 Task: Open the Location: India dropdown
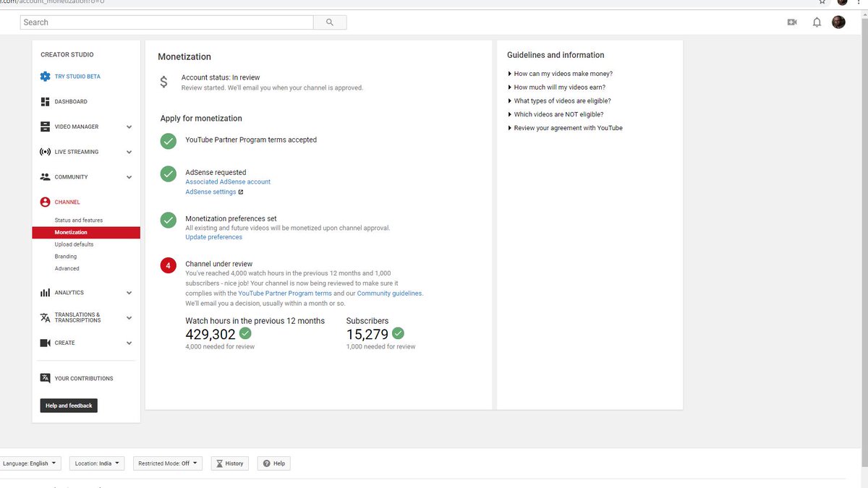coord(97,463)
